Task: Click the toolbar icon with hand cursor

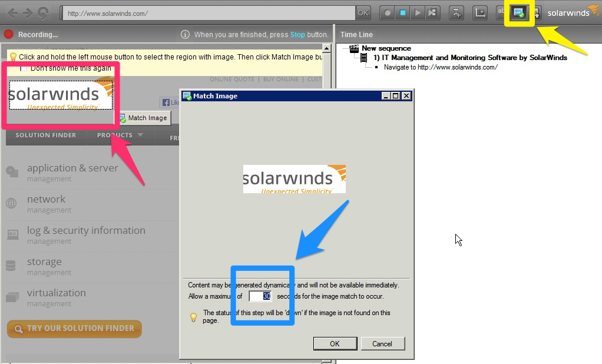Action: coord(537,13)
